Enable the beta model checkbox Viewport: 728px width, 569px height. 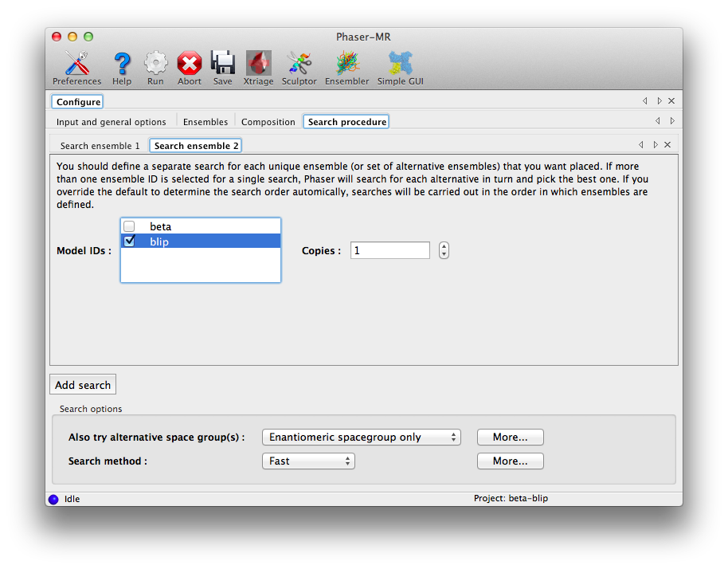pyautogui.click(x=130, y=227)
